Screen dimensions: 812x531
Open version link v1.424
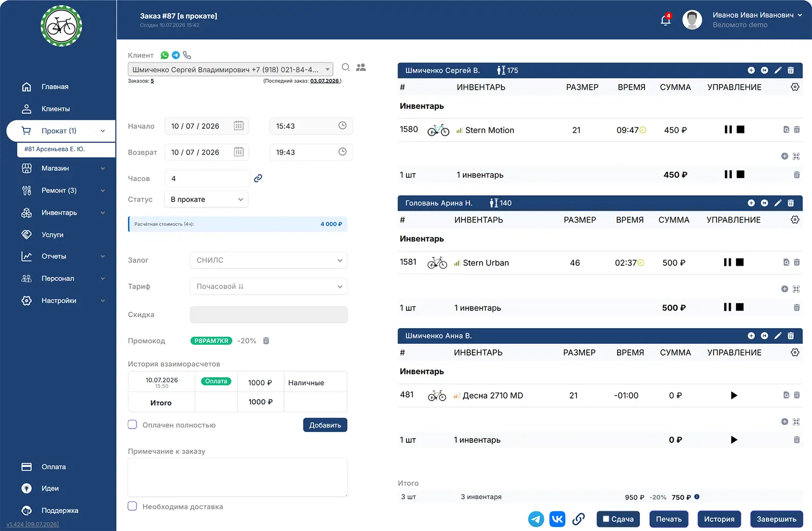tap(32, 524)
